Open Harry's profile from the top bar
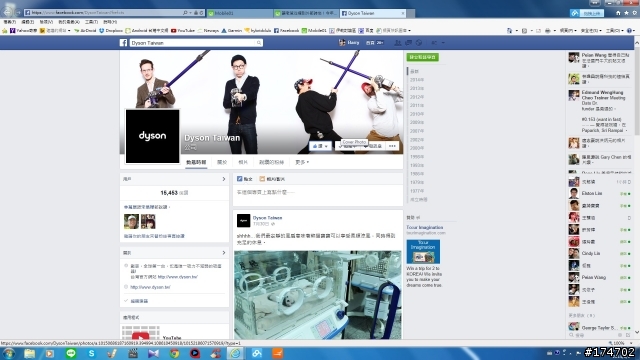Image resolution: width=640 pixels, height=360 pixels. (349, 42)
